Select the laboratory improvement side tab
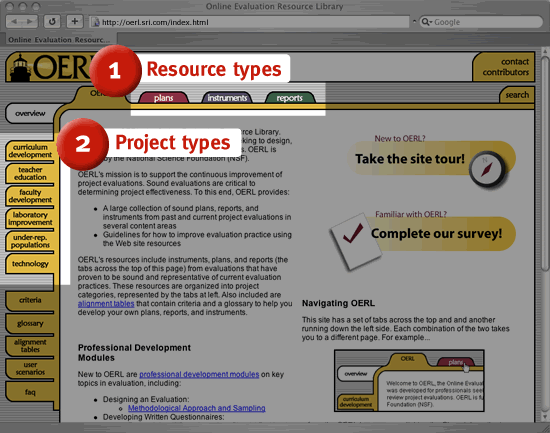 tap(30, 218)
